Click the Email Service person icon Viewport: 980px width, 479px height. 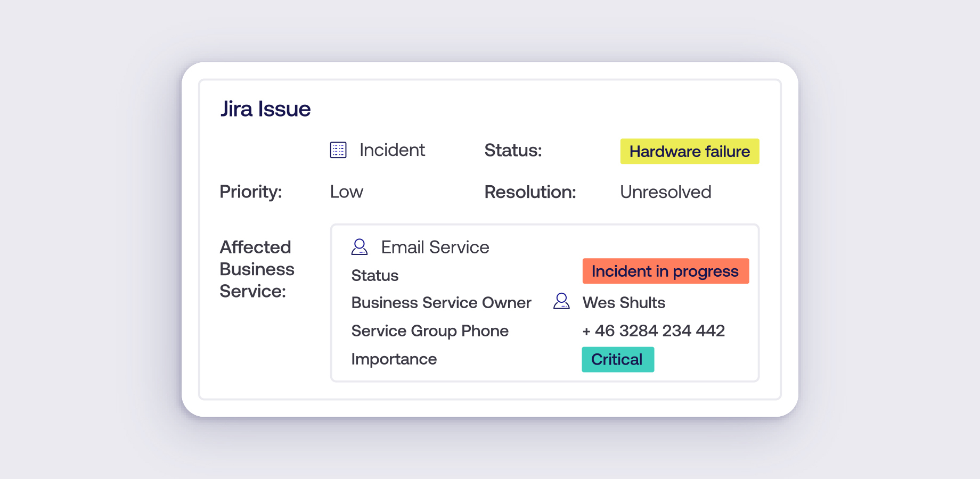[360, 247]
